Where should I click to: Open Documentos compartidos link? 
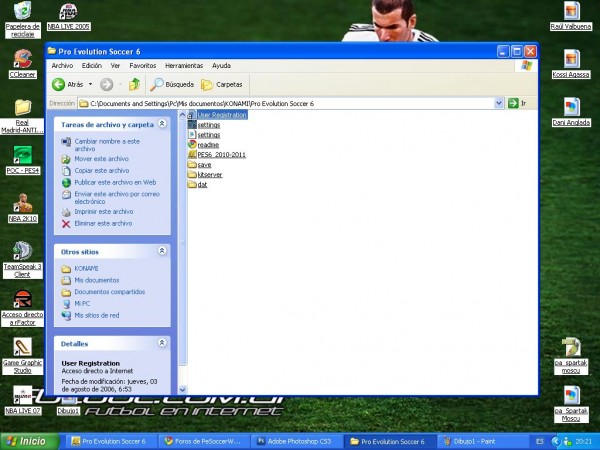tap(110, 292)
